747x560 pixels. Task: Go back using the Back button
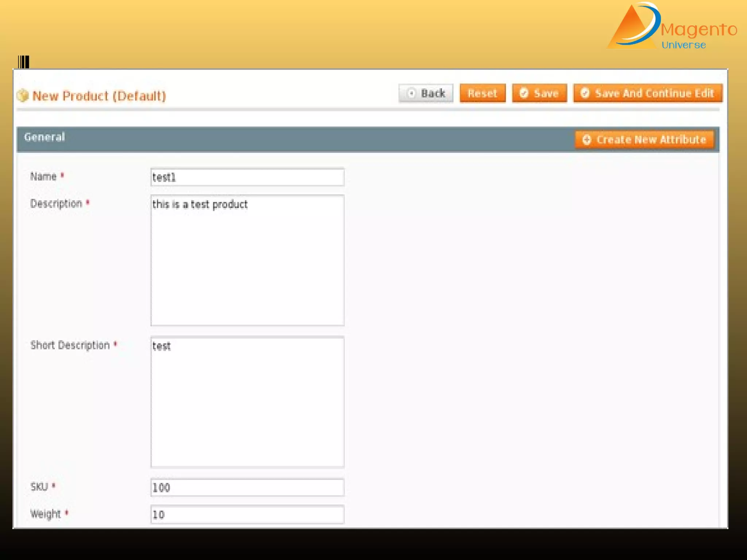tap(426, 93)
